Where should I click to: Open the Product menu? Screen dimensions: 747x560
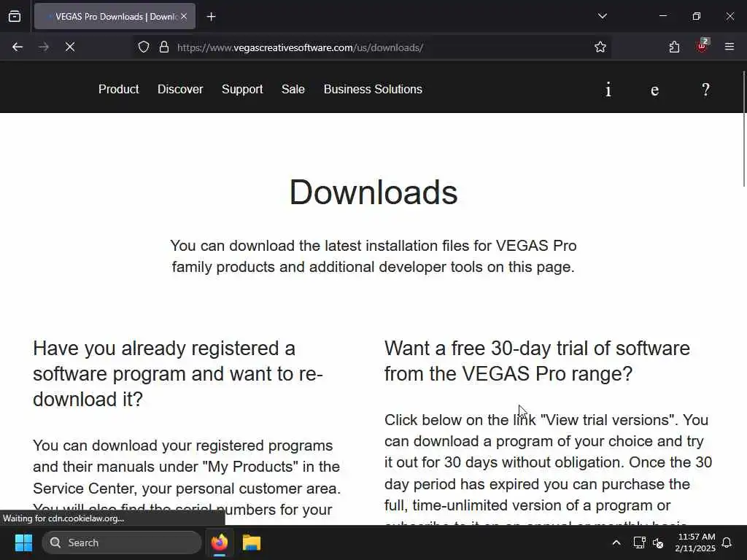[119, 89]
